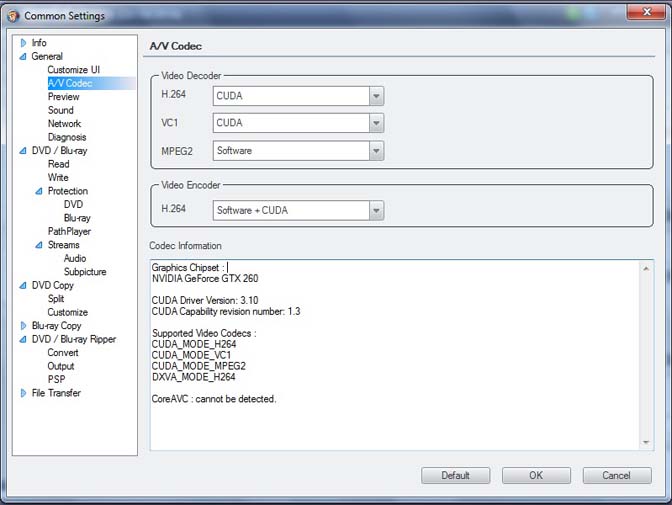Screen dimensions: 672x505
Task: Select A/V Codec in the tree
Action: pos(70,83)
